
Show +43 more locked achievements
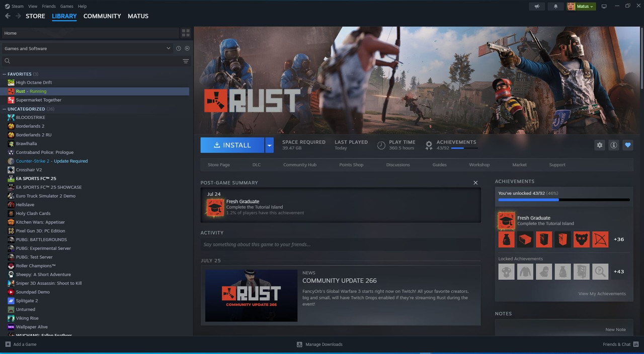coord(619,272)
